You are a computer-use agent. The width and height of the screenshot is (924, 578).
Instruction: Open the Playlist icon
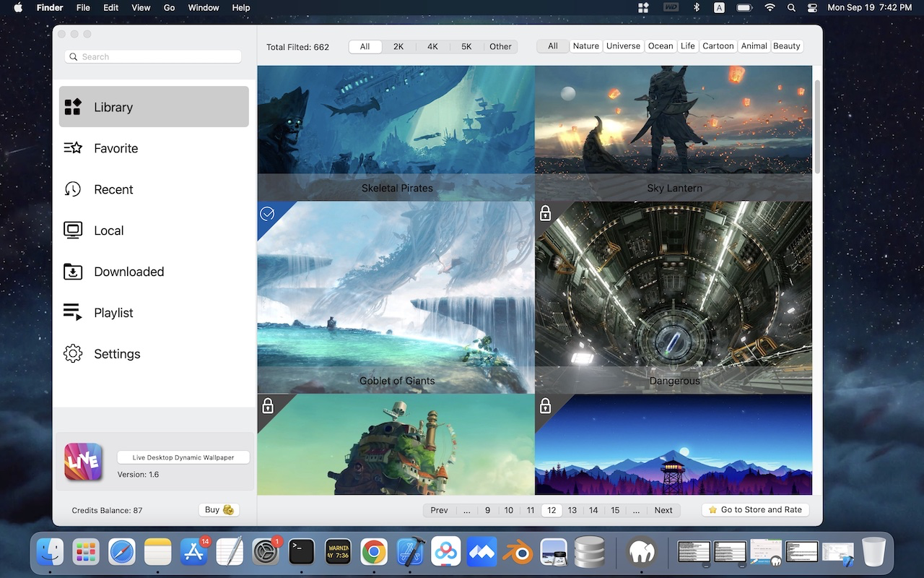click(73, 312)
